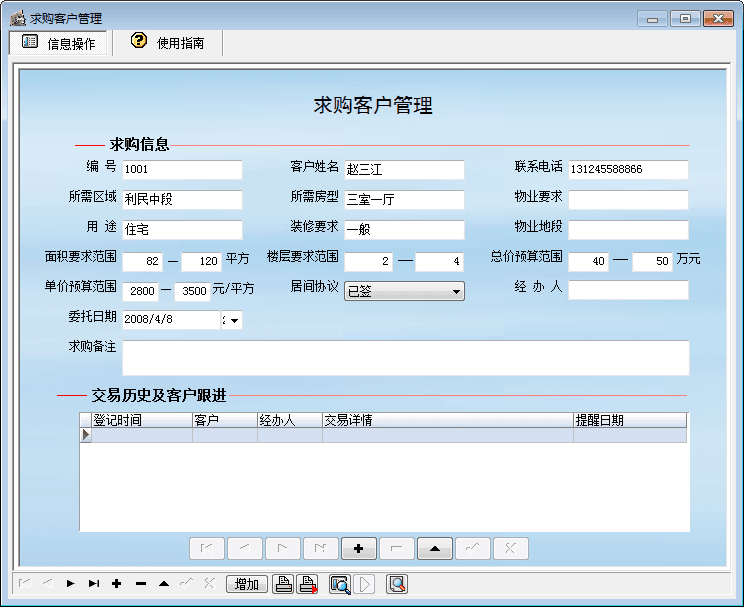Click the 求购备注 text field
Screen dimensions: 744x607
[x=405, y=357]
